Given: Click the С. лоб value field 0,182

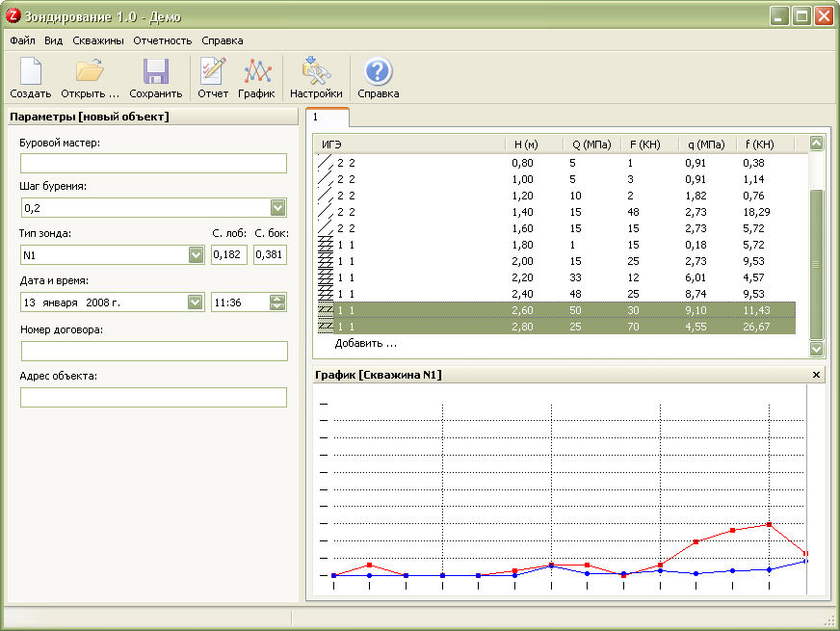Looking at the screenshot, I should (228, 255).
